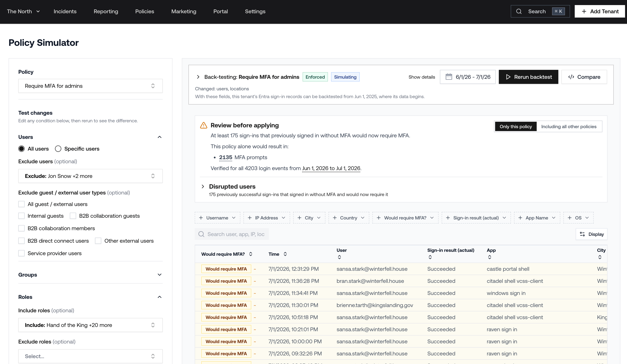Open Settings in the nav bar
Screen dimensions: 627x364
(x=255, y=12)
